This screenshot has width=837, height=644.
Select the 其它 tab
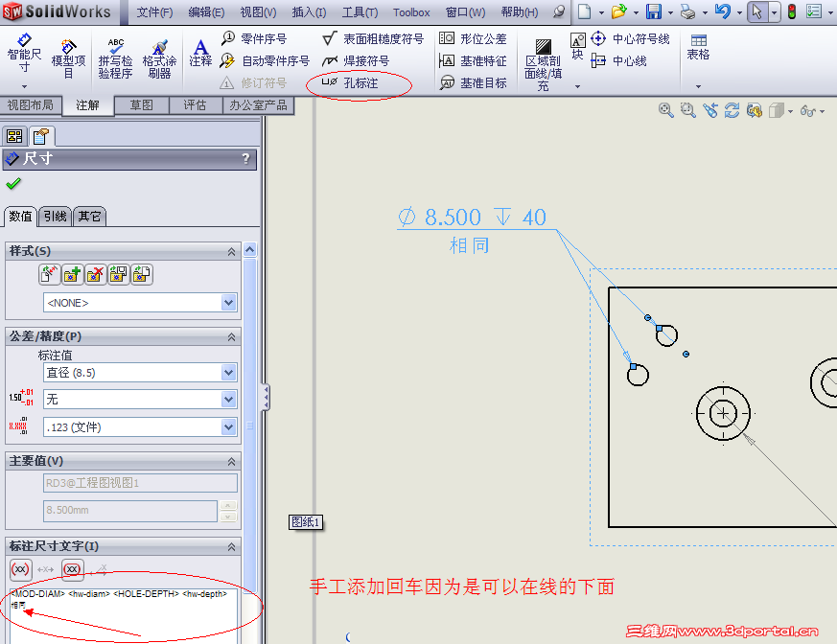click(89, 216)
